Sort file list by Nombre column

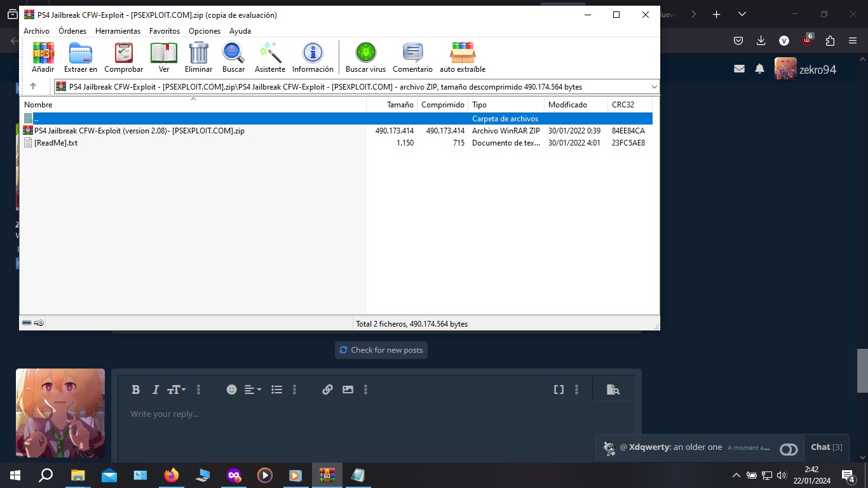tap(193, 105)
